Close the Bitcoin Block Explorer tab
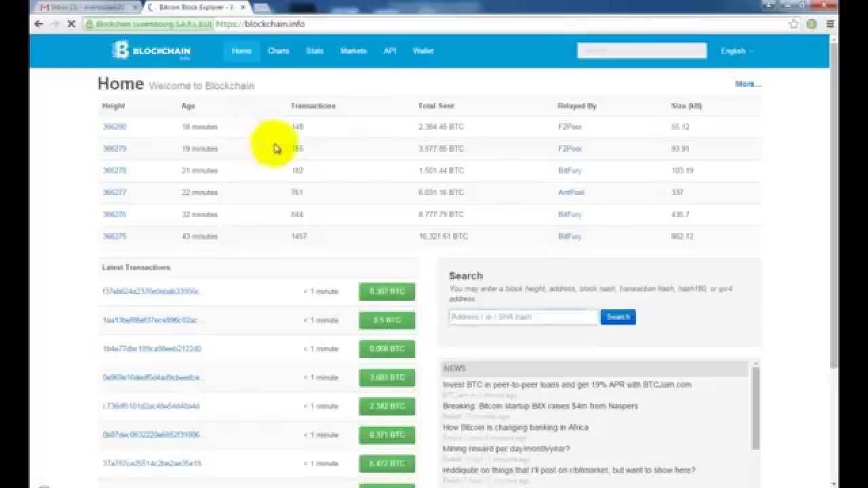The width and height of the screenshot is (868, 488). [x=243, y=7]
